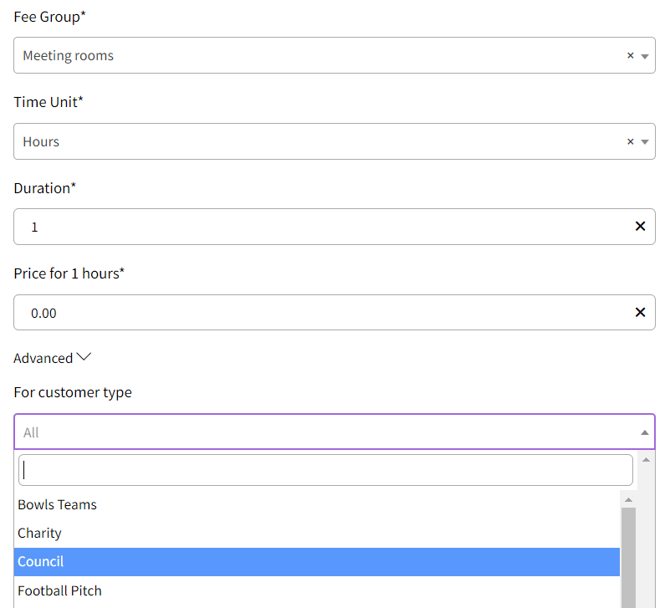Viewport: 670px width, 608px height.
Task: Clear the Time Unit selection
Action: [630, 142]
